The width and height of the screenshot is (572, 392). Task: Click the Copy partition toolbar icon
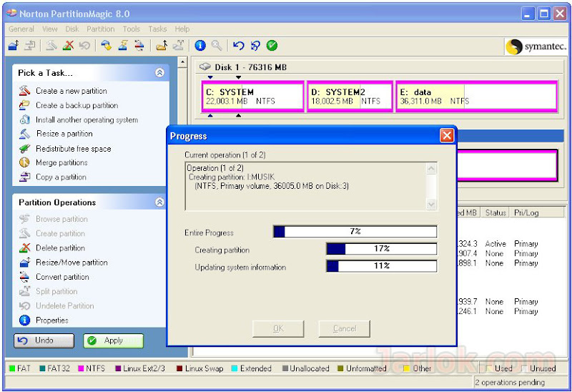(x=30, y=46)
